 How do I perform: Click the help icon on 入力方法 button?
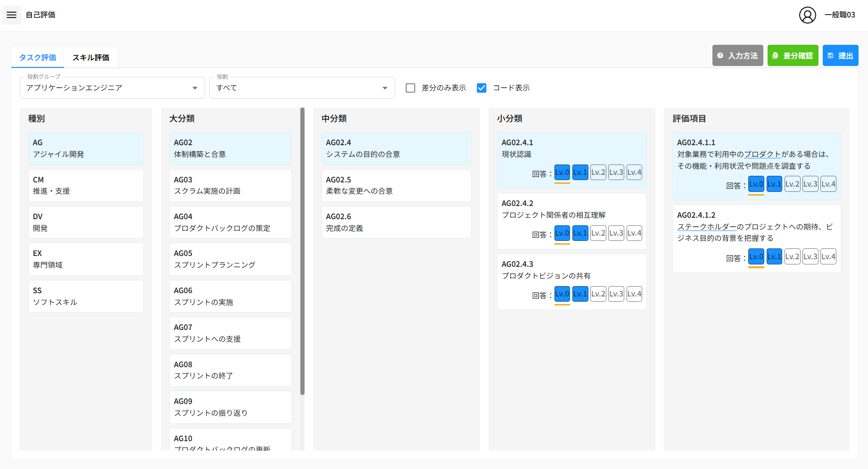(x=720, y=56)
